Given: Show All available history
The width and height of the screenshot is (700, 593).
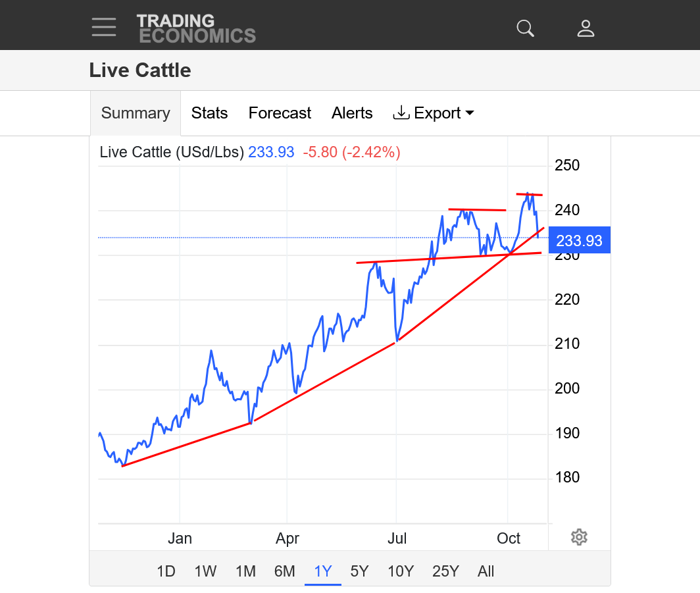Looking at the screenshot, I should [x=486, y=571].
